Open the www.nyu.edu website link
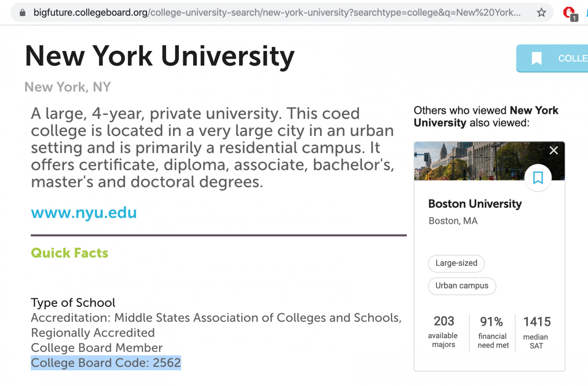This screenshot has width=588, height=386. (84, 213)
